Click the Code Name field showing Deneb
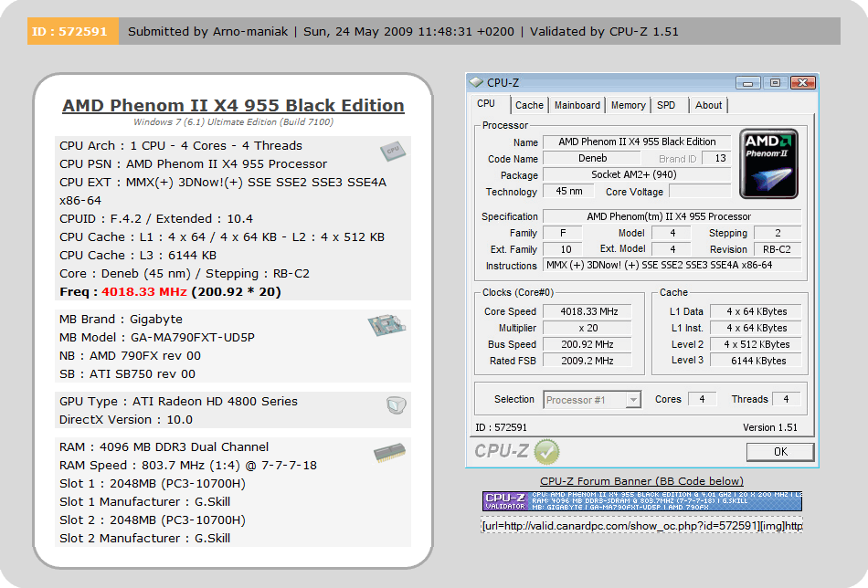 pos(593,158)
